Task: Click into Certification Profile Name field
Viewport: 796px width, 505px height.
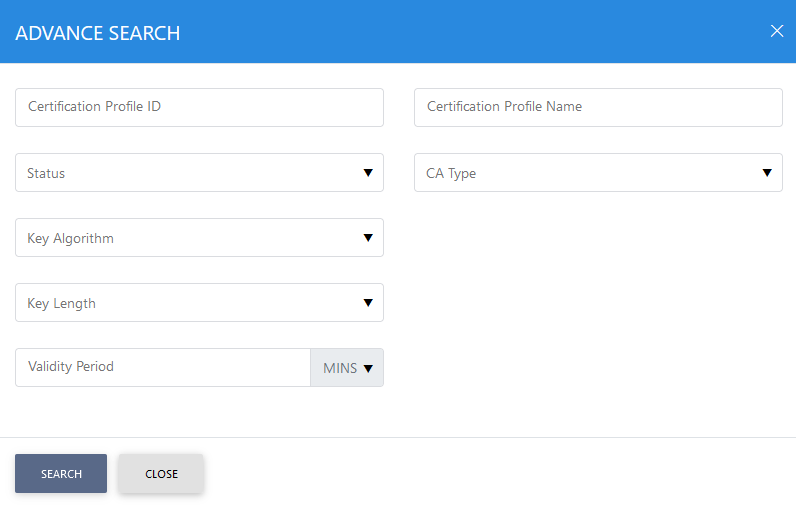Action: point(598,107)
